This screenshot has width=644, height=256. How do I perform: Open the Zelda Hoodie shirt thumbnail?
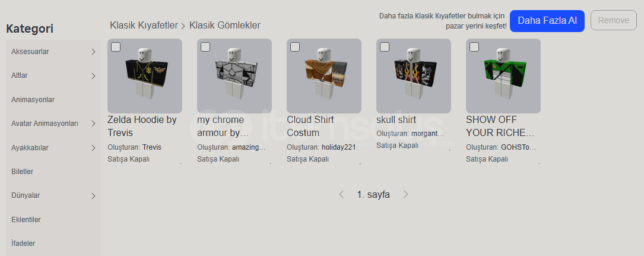coord(145,76)
